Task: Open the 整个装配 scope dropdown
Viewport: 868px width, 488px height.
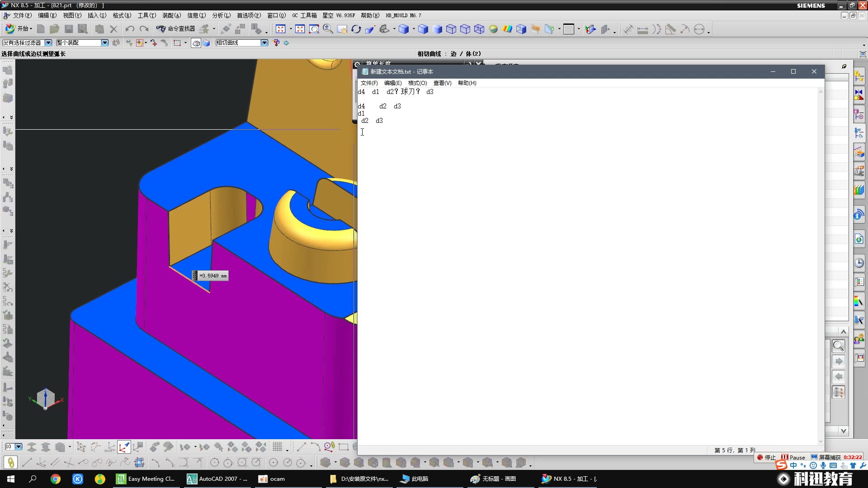Action: (104, 43)
